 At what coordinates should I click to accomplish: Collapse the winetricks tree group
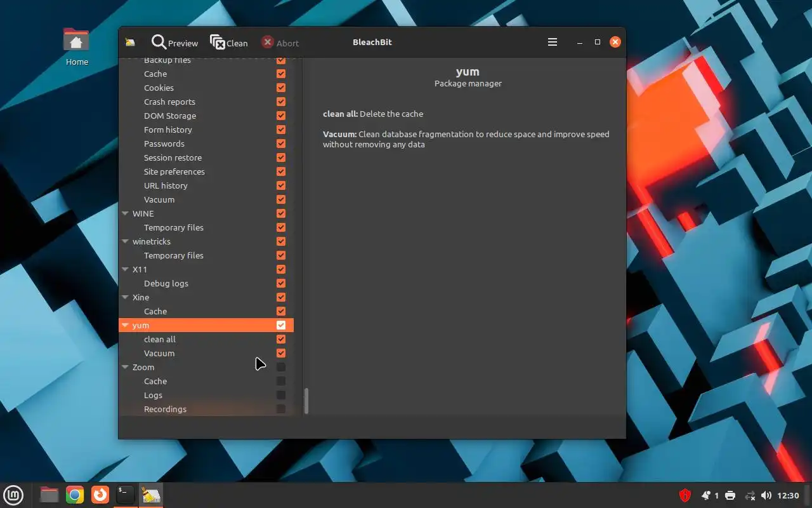tap(125, 241)
